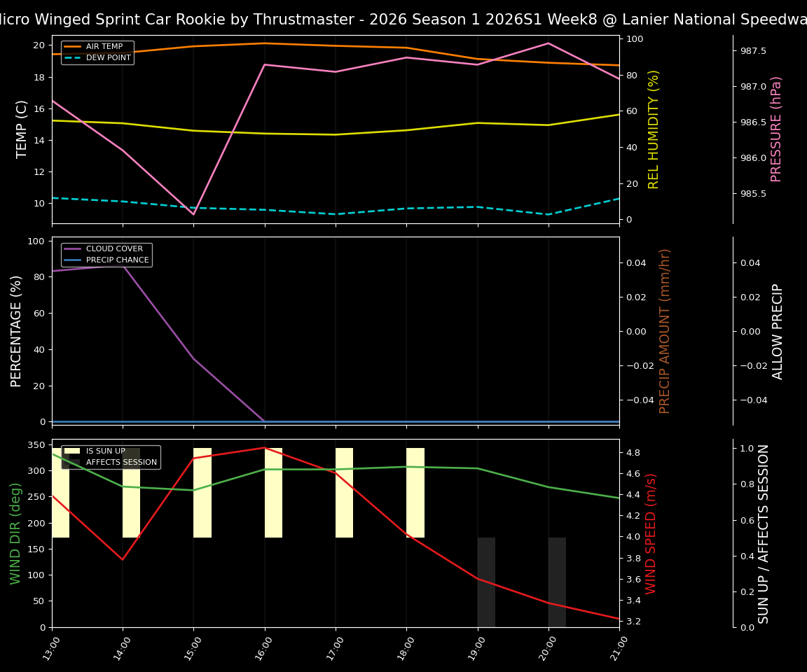This screenshot has width=807, height=672.
Task: Select the TEMP (C) axis label
Action: point(20,129)
